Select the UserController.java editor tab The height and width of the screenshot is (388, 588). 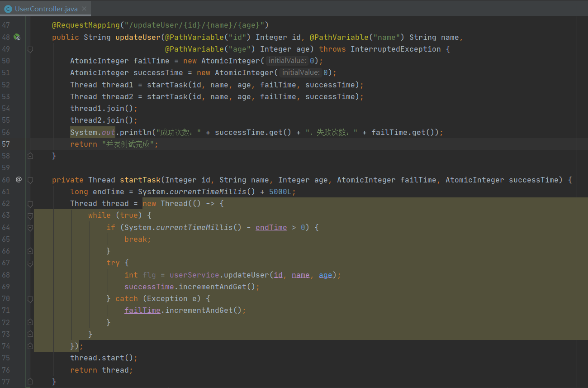coord(45,9)
